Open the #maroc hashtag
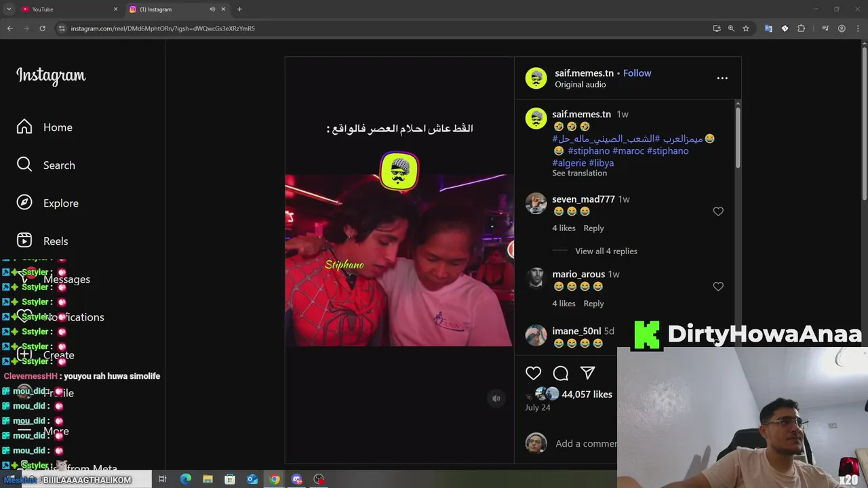 pos(628,150)
